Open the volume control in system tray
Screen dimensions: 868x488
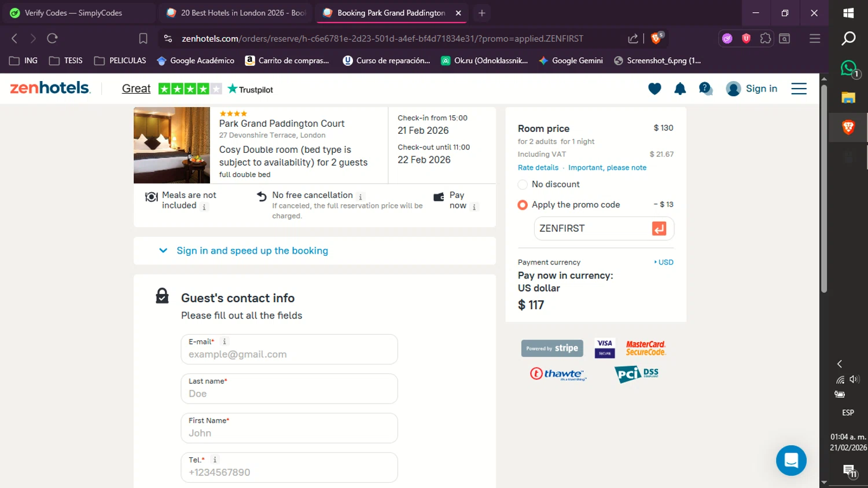pyautogui.click(x=854, y=379)
